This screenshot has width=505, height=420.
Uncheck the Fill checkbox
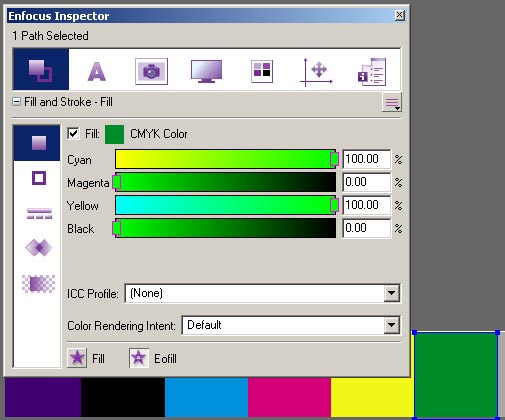pos(73,134)
